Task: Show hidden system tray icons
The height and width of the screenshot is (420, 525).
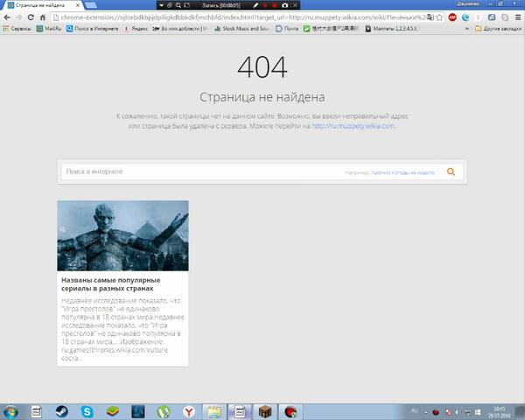Action: coord(426,412)
